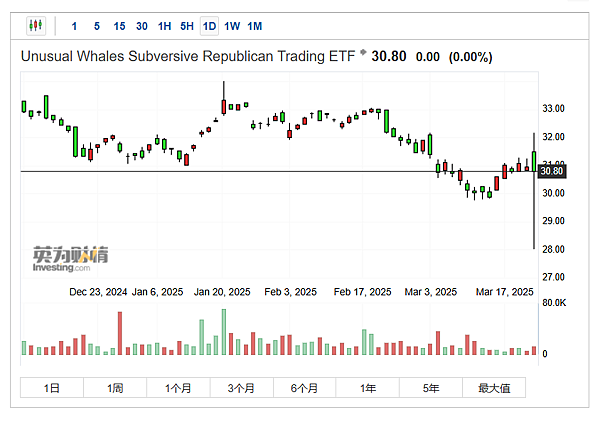The image size is (600, 422).
Task: Switch to the 1W weekly interval
Action: 232,25
